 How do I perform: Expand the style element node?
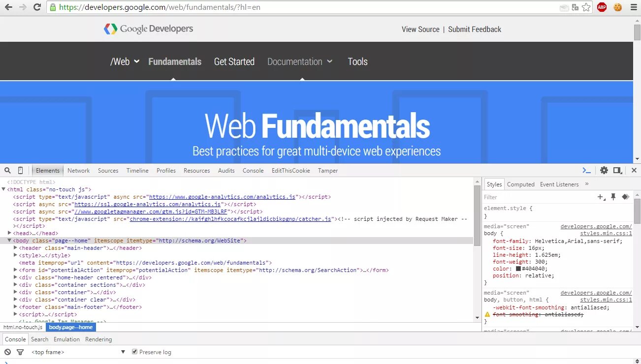[15, 255]
